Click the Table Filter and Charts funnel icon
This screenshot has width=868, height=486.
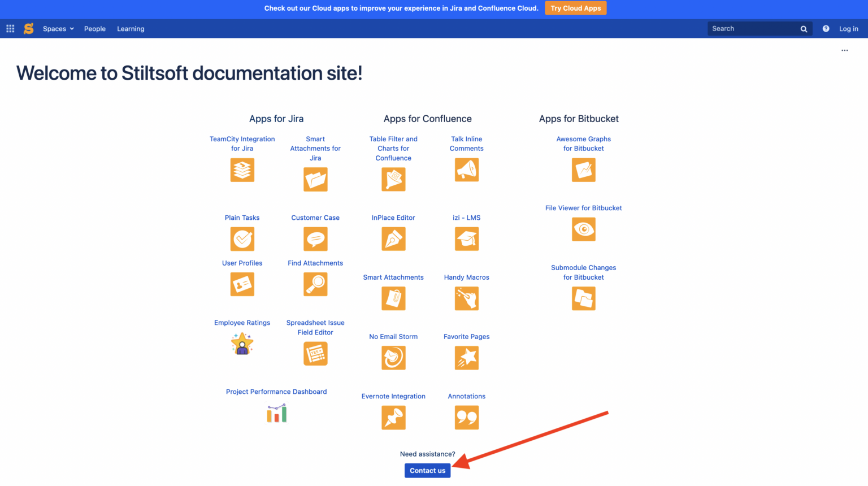tap(393, 179)
